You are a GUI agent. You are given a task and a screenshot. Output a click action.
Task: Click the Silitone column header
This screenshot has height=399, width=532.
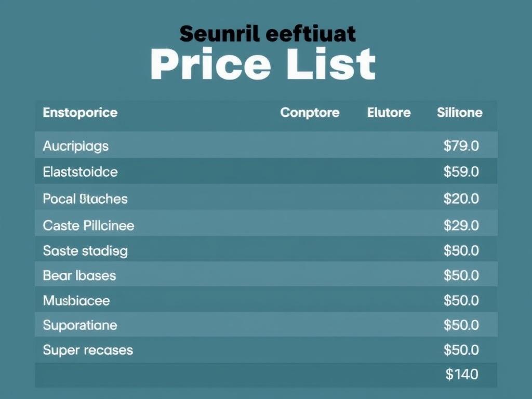[460, 112]
